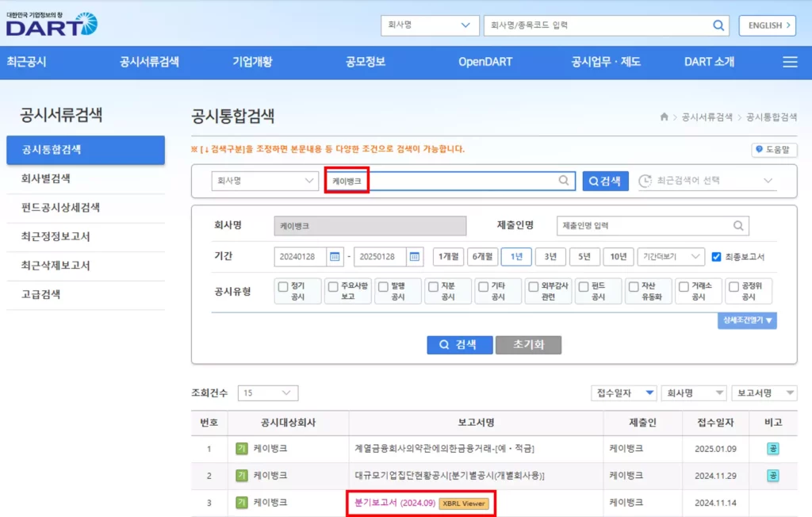Open the 조회건수 15 dropdown
Image resolution: width=812 pixels, height=517 pixels.
tap(268, 393)
